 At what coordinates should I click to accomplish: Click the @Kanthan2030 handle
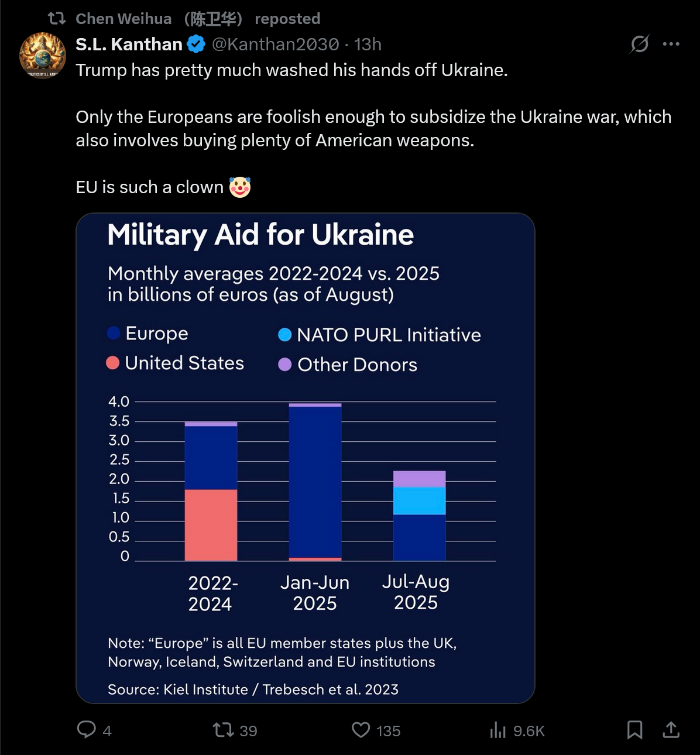[x=275, y=44]
